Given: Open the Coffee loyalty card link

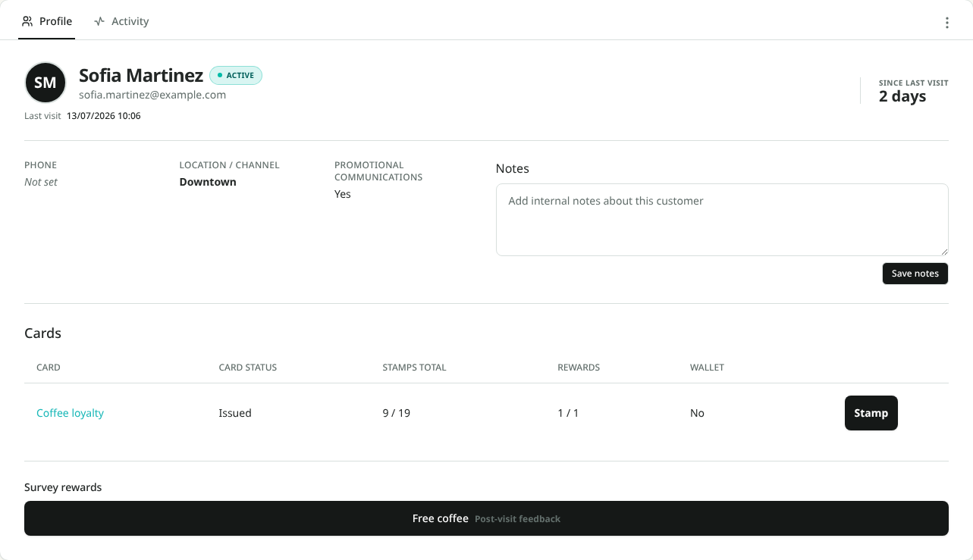Looking at the screenshot, I should [x=70, y=413].
